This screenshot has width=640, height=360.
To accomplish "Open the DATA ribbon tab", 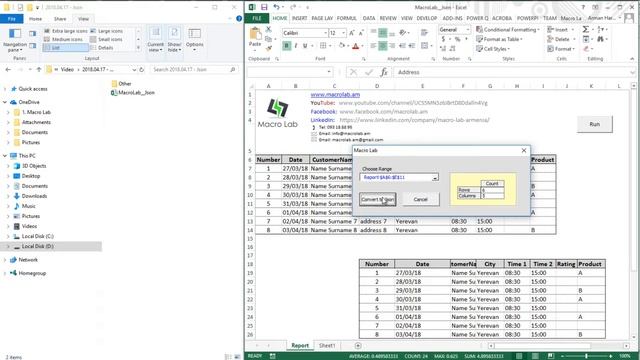I will click(369, 18).
